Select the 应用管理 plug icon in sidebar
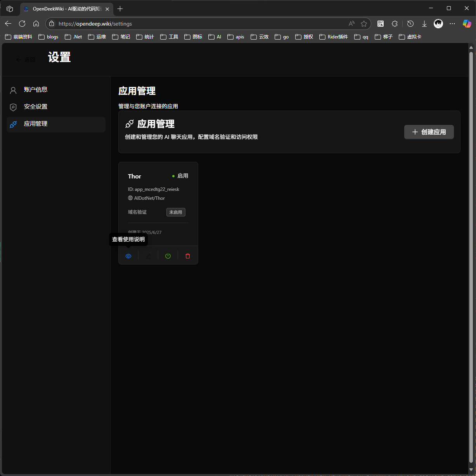 point(13,124)
